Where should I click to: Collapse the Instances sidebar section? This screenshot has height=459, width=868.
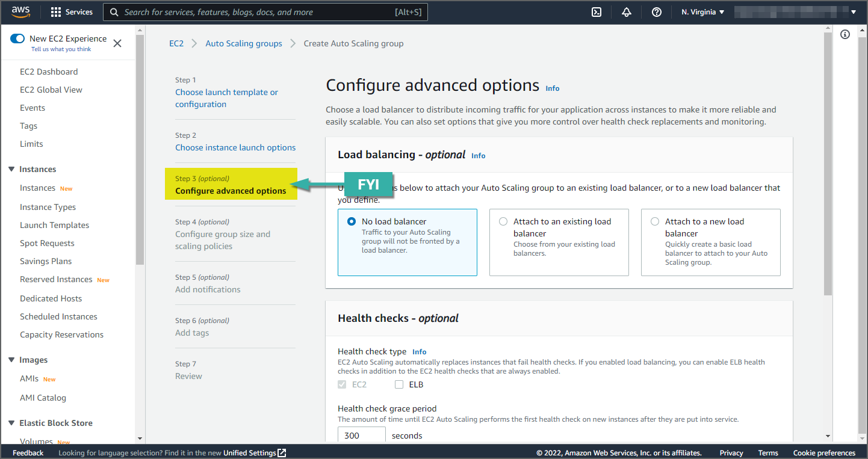point(11,169)
